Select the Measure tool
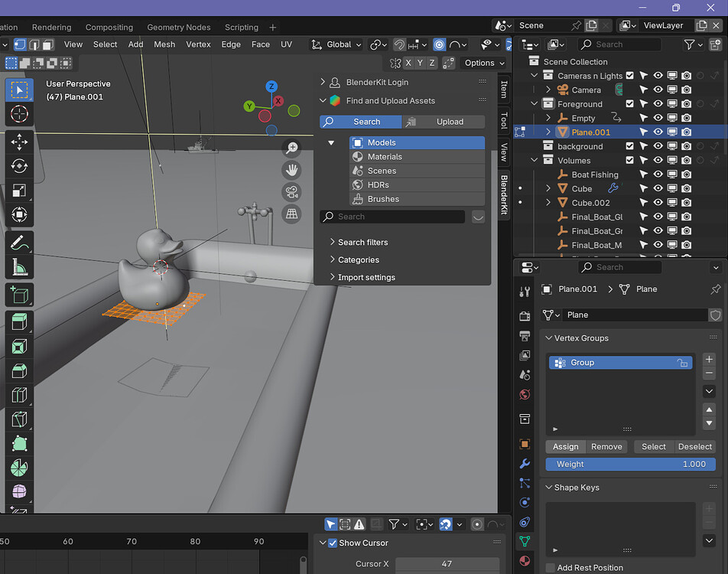Viewport: 728px width, 574px height. pyautogui.click(x=19, y=267)
